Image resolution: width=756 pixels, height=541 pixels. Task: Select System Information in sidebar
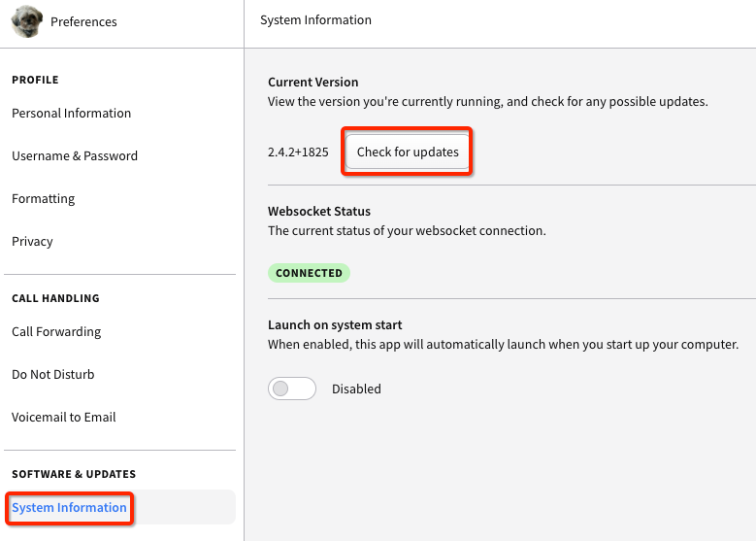[70, 508]
